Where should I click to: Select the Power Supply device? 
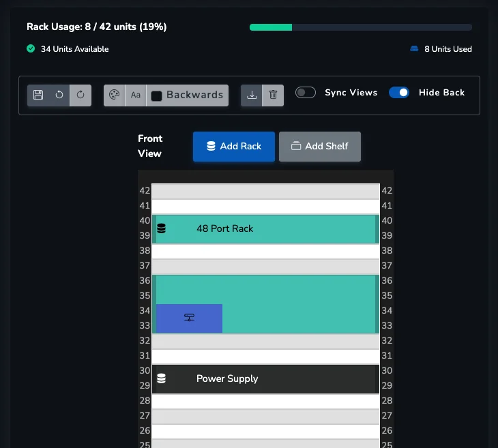[x=265, y=379]
